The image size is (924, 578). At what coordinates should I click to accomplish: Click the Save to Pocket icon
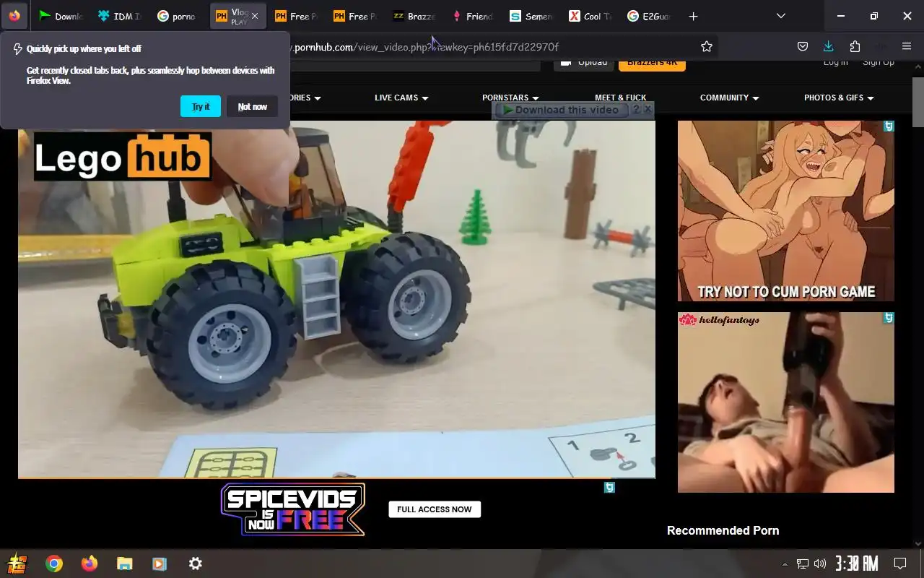(802, 46)
